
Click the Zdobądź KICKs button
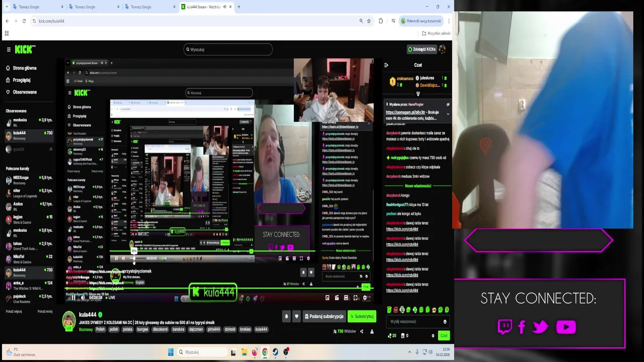[x=422, y=49]
